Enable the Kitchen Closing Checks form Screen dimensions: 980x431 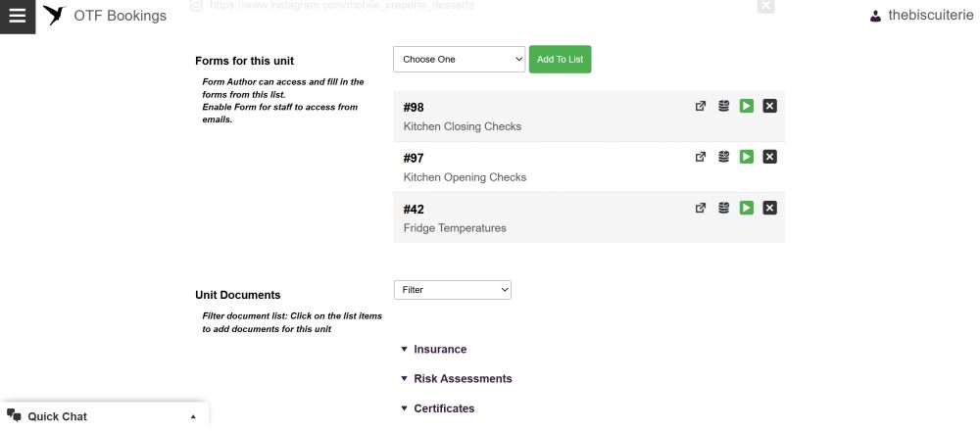pyautogui.click(x=746, y=106)
